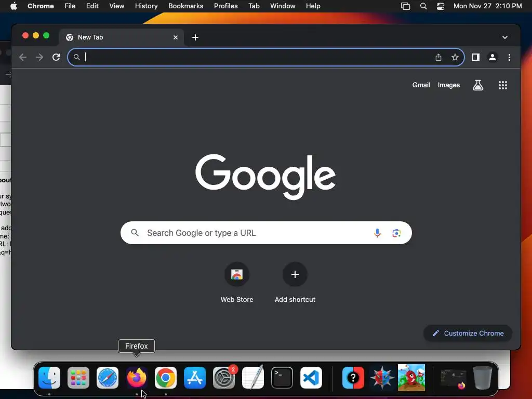Start voice search with microphone
Screen dimensions: 532x399
tap(377, 233)
